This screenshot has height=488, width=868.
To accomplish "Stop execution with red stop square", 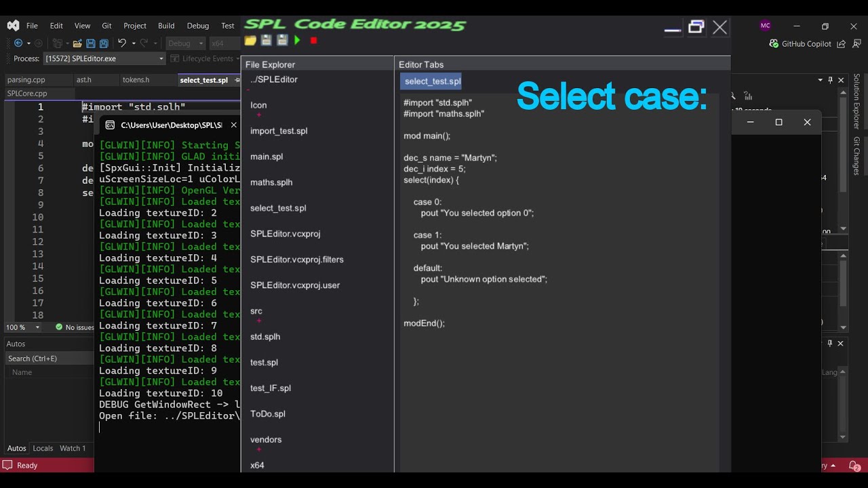I will pos(313,41).
